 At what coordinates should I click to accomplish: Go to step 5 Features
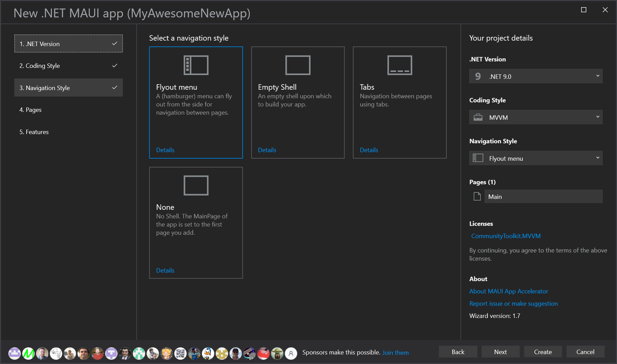click(69, 132)
